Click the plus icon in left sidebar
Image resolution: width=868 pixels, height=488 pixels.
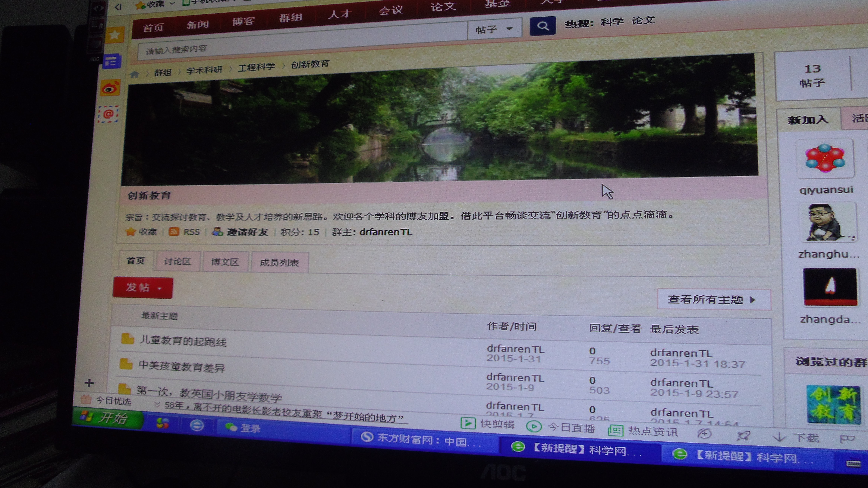pos(89,383)
